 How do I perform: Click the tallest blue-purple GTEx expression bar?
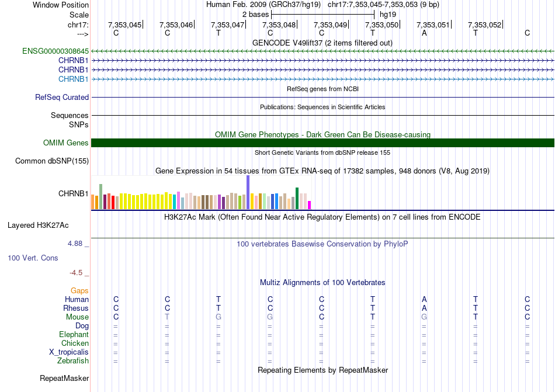click(248, 192)
